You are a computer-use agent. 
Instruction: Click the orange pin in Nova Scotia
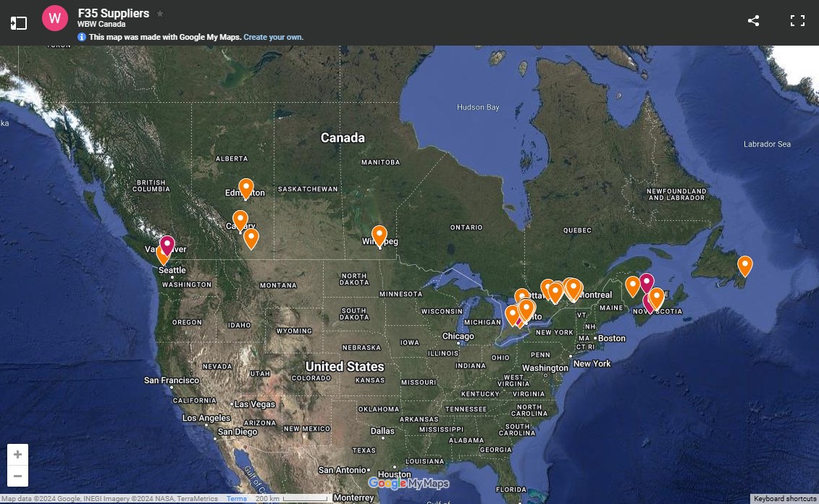coord(657,296)
